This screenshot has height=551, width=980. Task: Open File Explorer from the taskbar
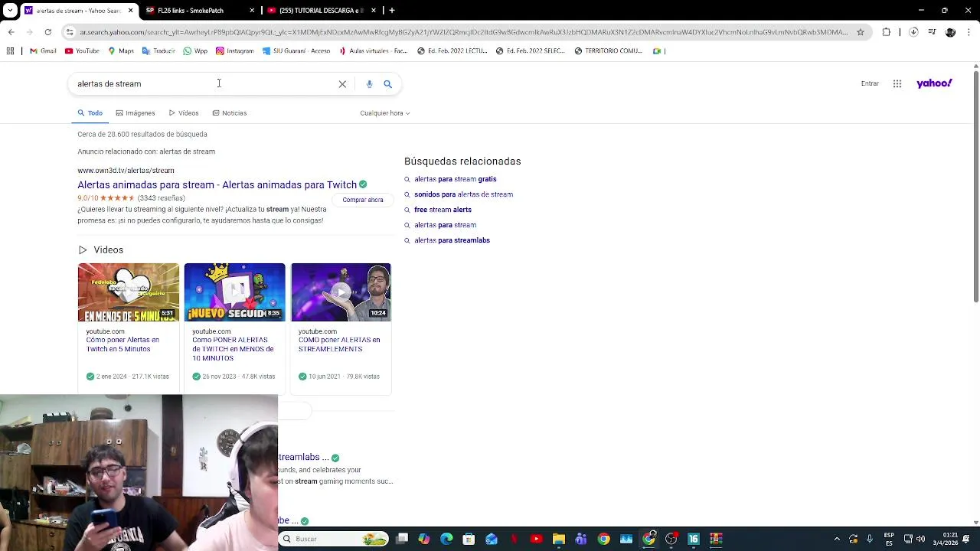pos(558,539)
